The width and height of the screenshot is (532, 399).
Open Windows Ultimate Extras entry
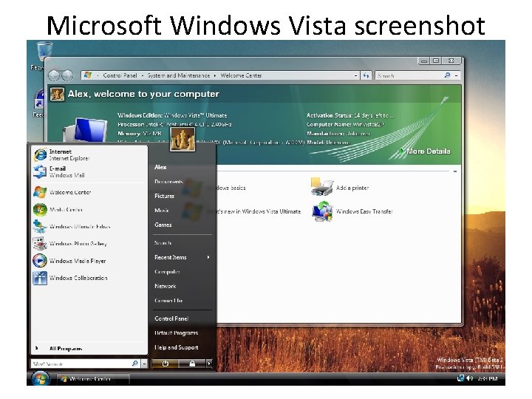click(89, 226)
